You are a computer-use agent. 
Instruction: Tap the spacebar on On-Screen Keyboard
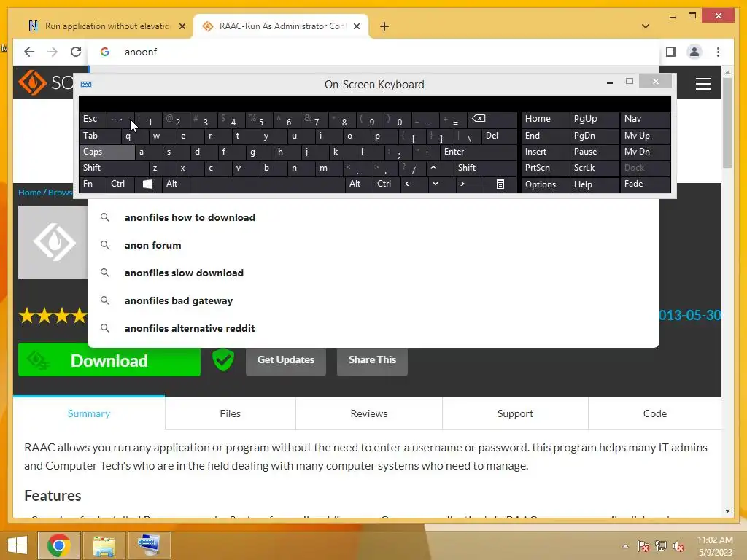(x=267, y=184)
